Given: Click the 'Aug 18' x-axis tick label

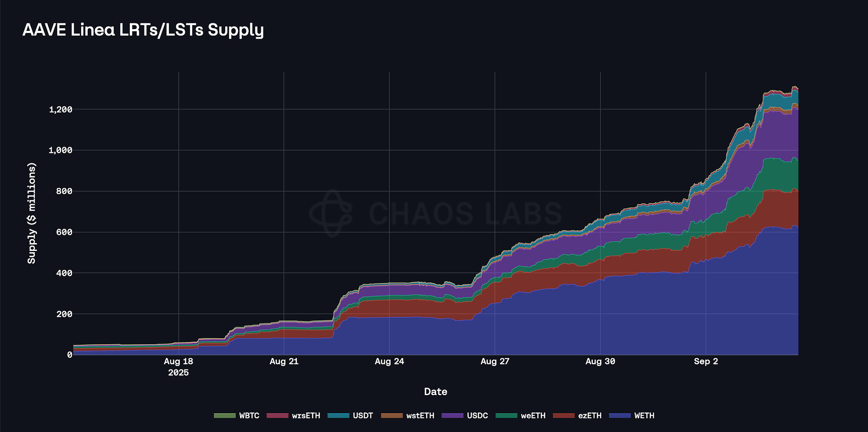Looking at the screenshot, I should tap(178, 361).
